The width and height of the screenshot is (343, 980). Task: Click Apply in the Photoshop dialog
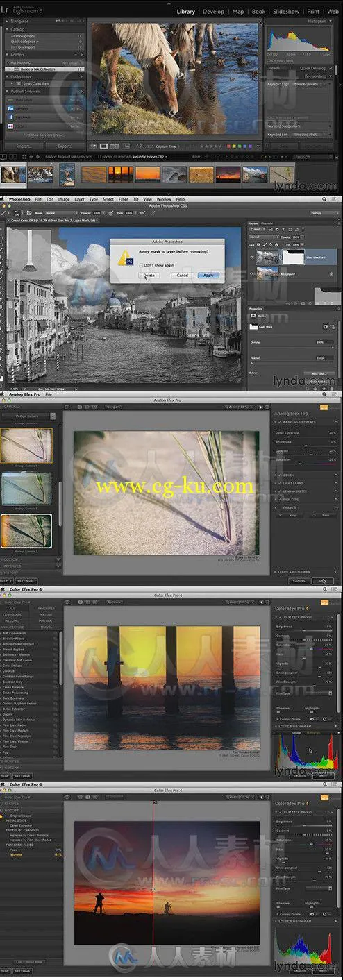coord(208,275)
